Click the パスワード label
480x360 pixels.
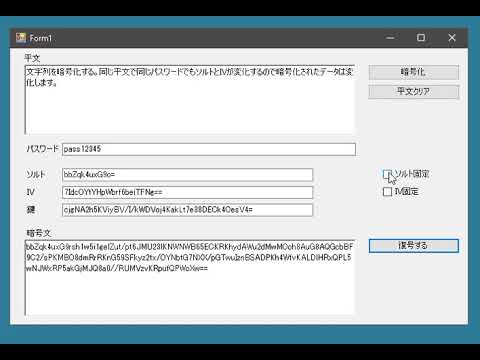click(x=42, y=149)
